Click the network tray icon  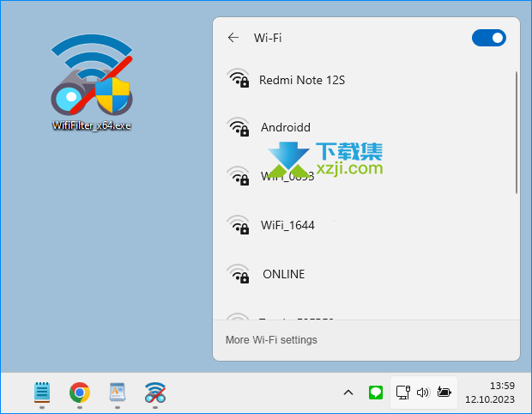pos(403,393)
